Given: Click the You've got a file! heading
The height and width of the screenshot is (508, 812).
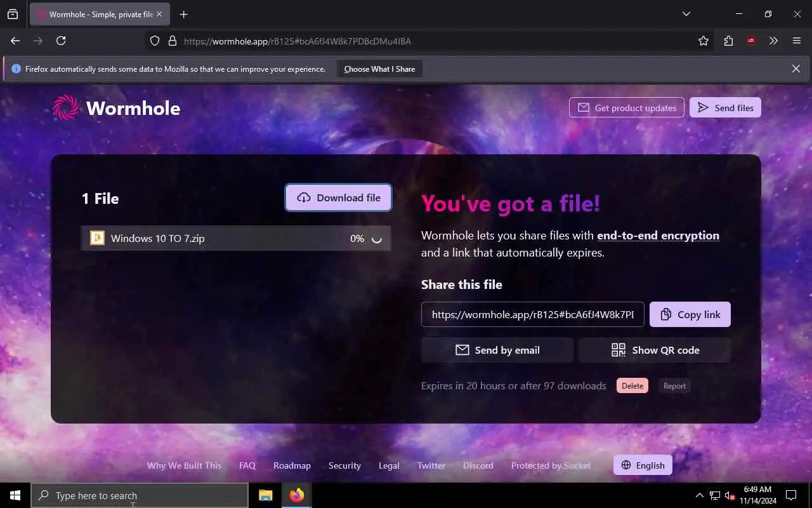Looking at the screenshot, I should click(511, 203).
